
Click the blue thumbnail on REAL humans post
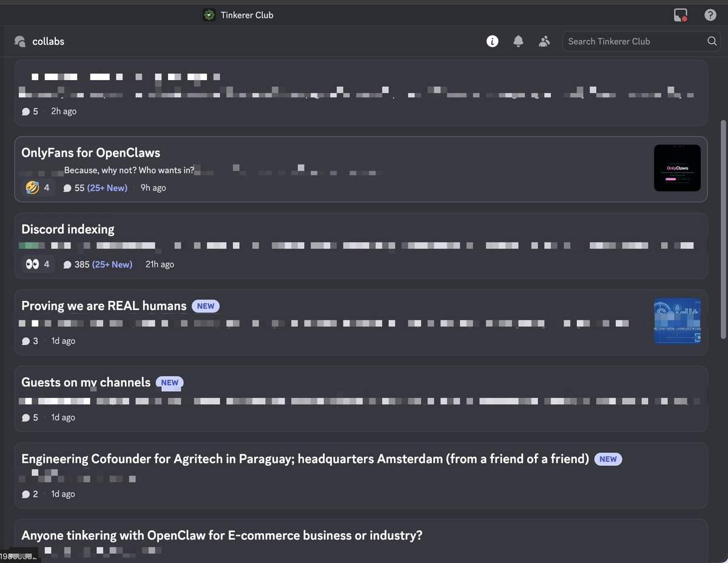[x=677, y=320]
